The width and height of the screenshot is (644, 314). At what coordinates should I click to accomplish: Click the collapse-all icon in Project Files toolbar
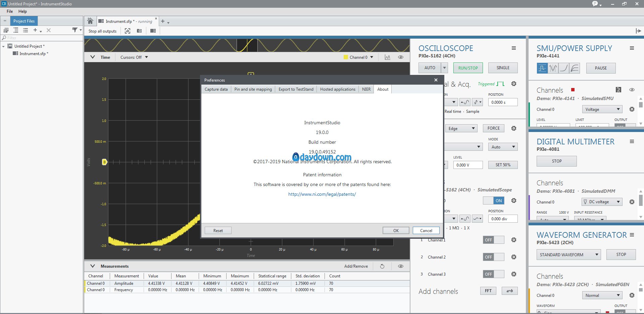pyautogui.click(x=15, y=30)
